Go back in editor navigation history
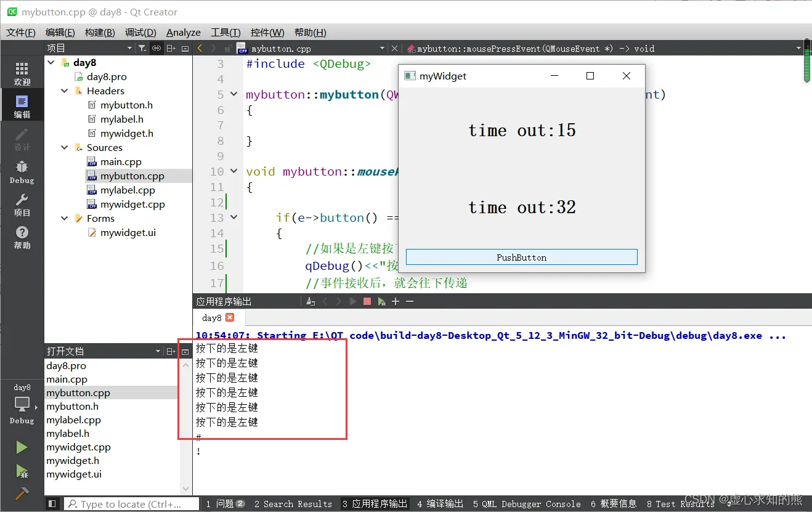 point(200,48)
